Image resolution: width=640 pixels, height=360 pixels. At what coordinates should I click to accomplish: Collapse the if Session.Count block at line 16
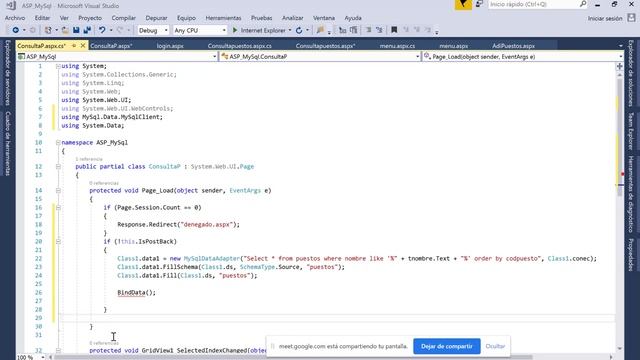tap(58, 207)
